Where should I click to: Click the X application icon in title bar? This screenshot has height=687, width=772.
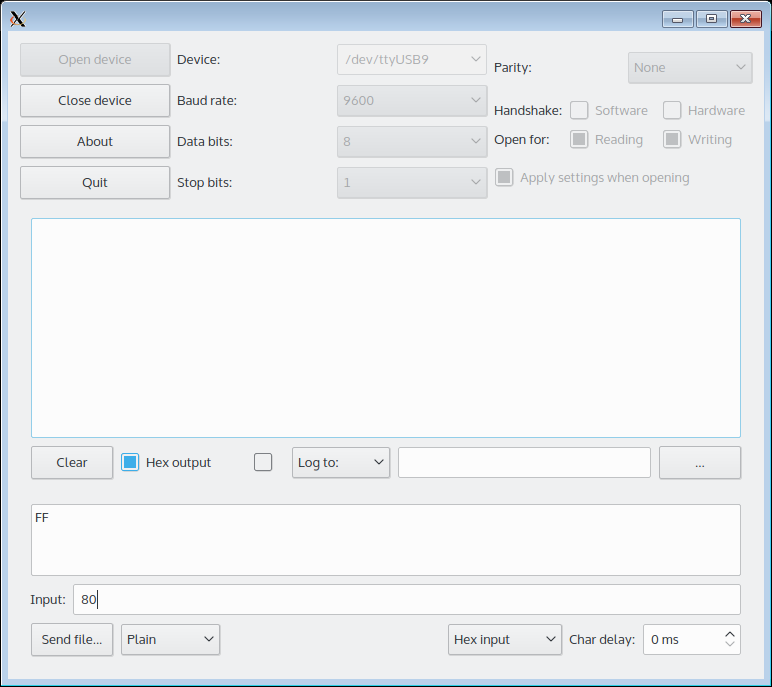point(17,18)
